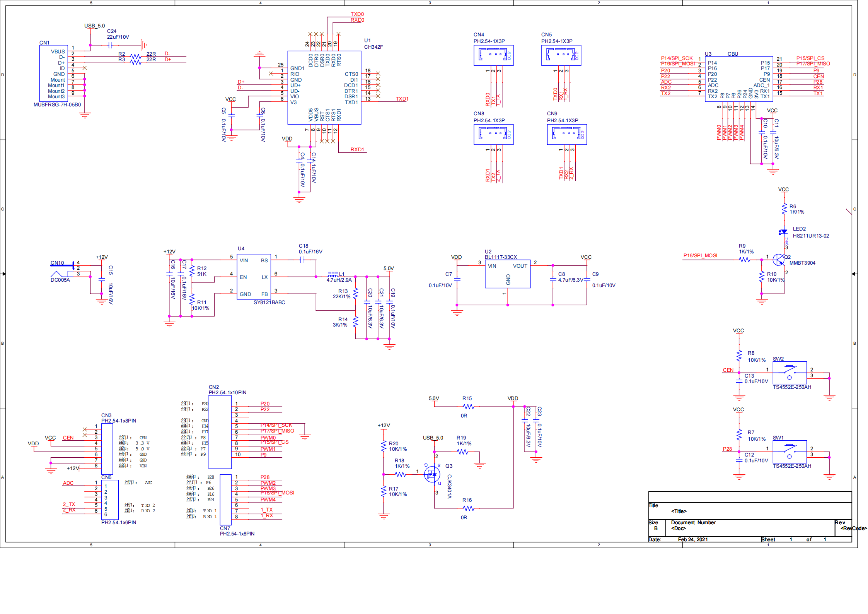The width and height of the screenshot is (868, 614).
Task: Select the U2 regulator block
Action: [508, 274]
